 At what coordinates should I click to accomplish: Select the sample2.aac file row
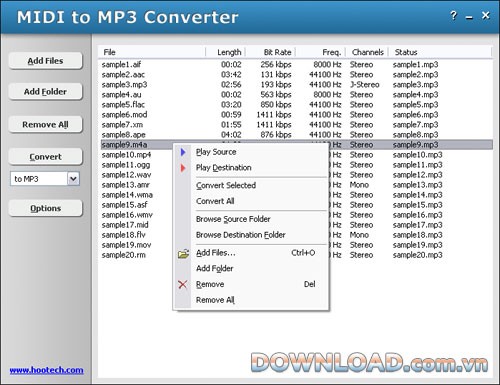pos(296,74)
